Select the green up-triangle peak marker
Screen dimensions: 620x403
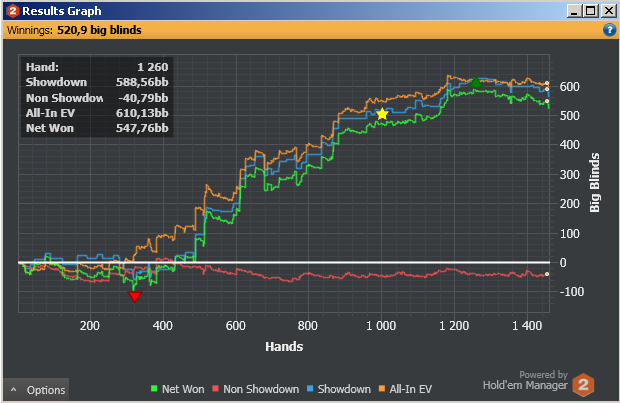pyautogui.click(x=476, y=82)
